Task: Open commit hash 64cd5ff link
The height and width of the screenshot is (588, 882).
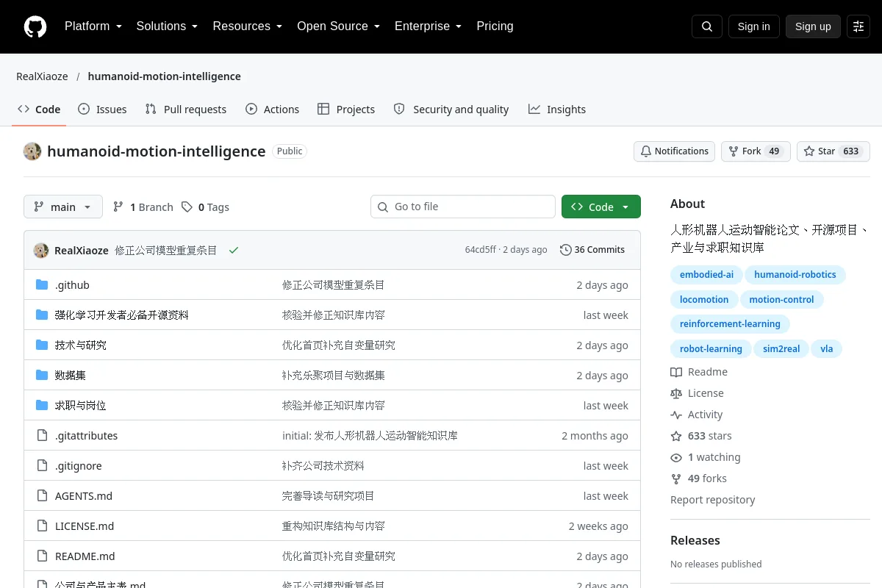Action: (x=481, y=250)
